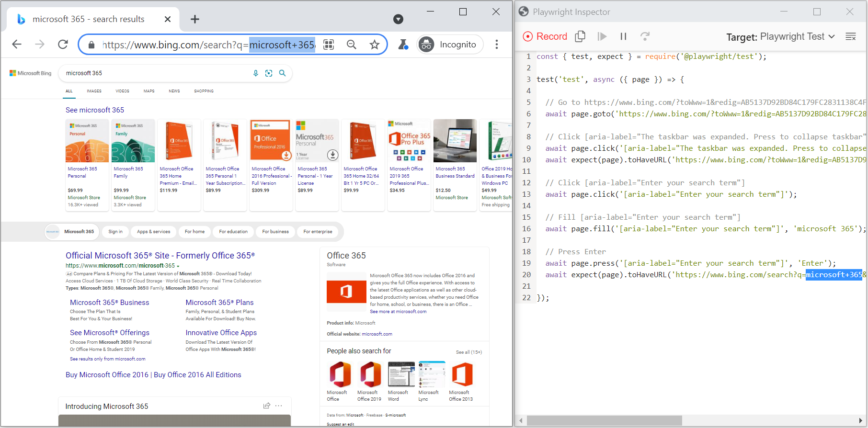The width and height of the screenshot is (868, 428).
Task: Click the Pause icon in Playwright Inspector
Action: coord(623,36)
